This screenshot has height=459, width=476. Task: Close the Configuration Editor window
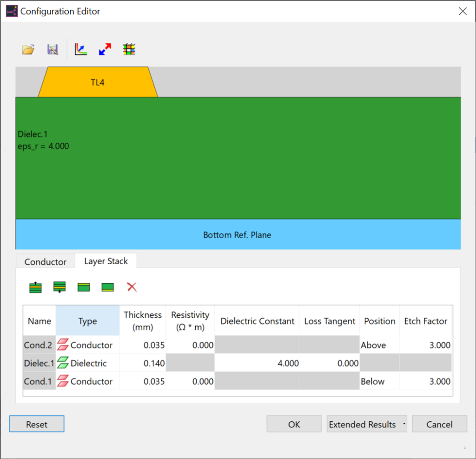[x=463, y=11]
